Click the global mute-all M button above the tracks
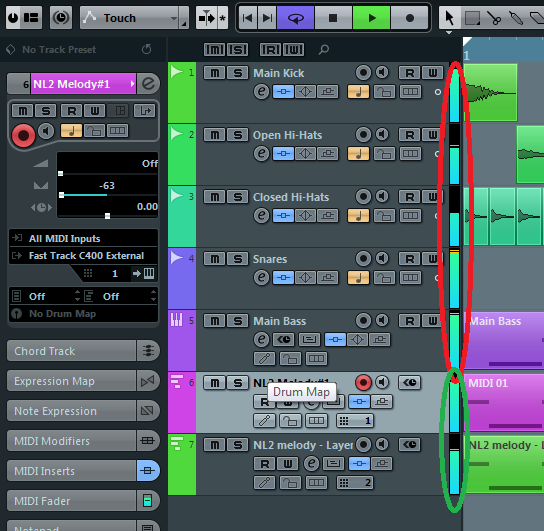The height and width of the screenshot is (531, 544). [214, 50]
